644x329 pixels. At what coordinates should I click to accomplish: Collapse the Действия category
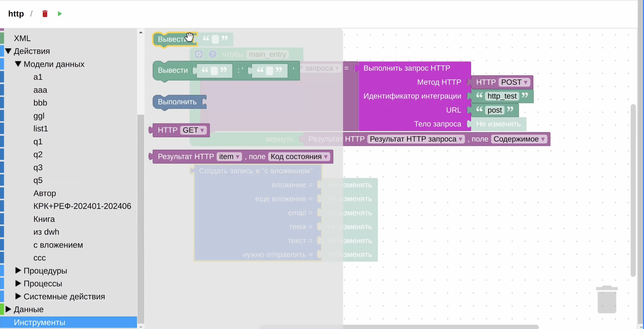(8, 51)
